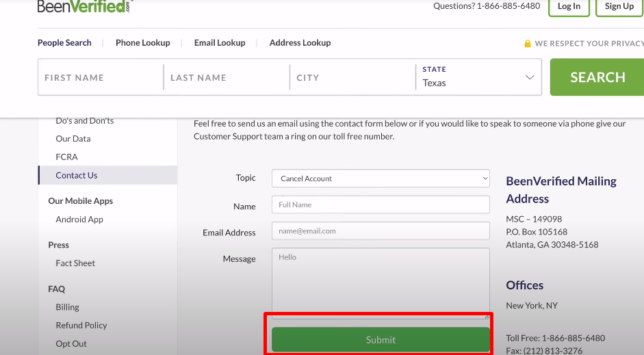
Task: Focus the First Name search field
Action: [101, 77]
